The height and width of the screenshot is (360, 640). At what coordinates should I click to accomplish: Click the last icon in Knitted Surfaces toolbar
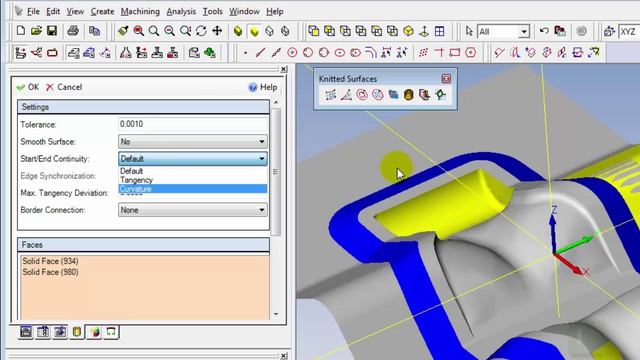(x=440, y=95)
